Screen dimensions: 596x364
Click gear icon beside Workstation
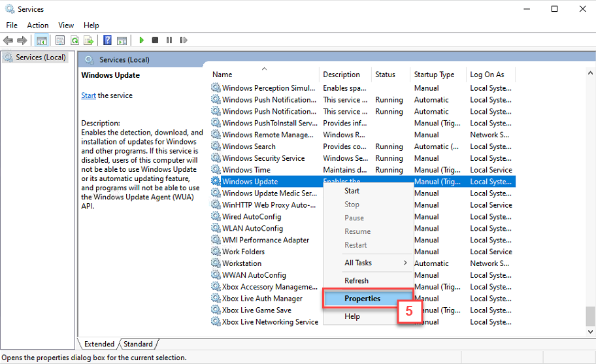(x=216, y=263)
